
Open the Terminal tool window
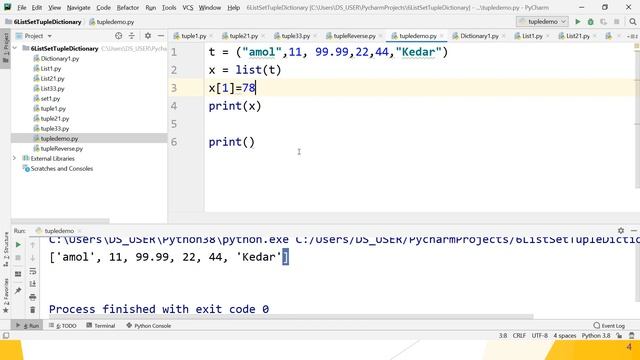click(101, 326)
